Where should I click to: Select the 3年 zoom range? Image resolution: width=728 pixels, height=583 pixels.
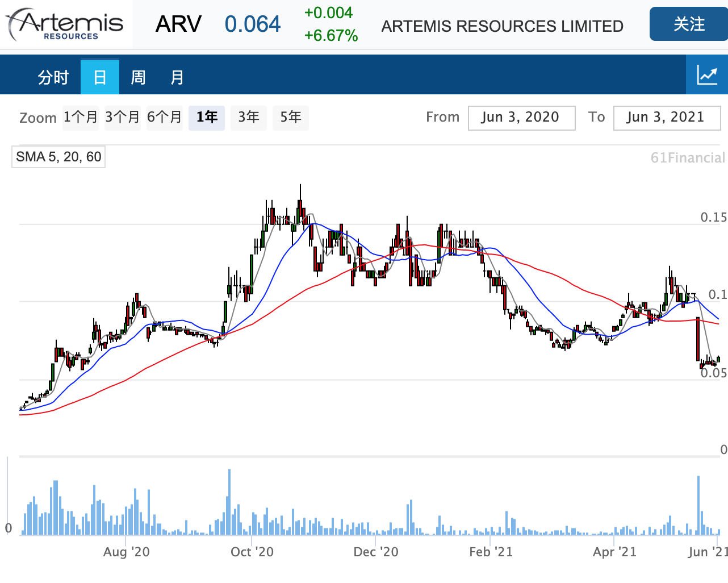[x=249, y=118]
